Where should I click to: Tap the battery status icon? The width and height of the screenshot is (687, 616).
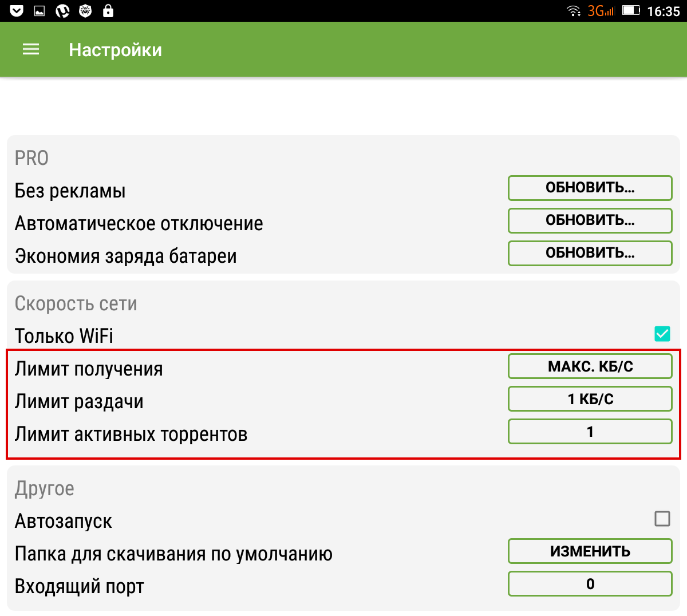pyautogui.click(x=631, y=11)
